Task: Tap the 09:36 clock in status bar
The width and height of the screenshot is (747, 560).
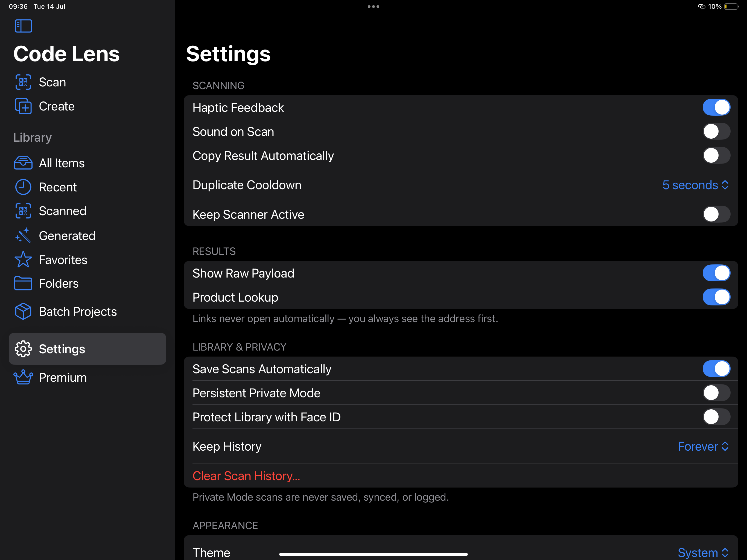Action: tap(18, 6)
